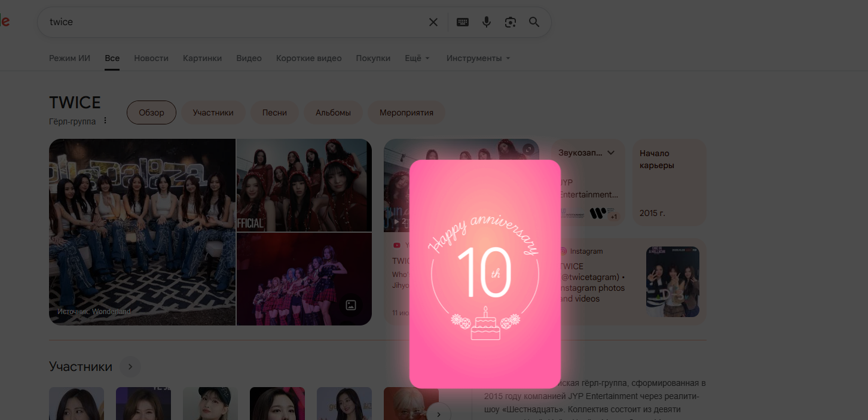The width and height of the screenshot is (868, 420).
Task: Expand the Звукозап… card chevron
Action: 611,153
